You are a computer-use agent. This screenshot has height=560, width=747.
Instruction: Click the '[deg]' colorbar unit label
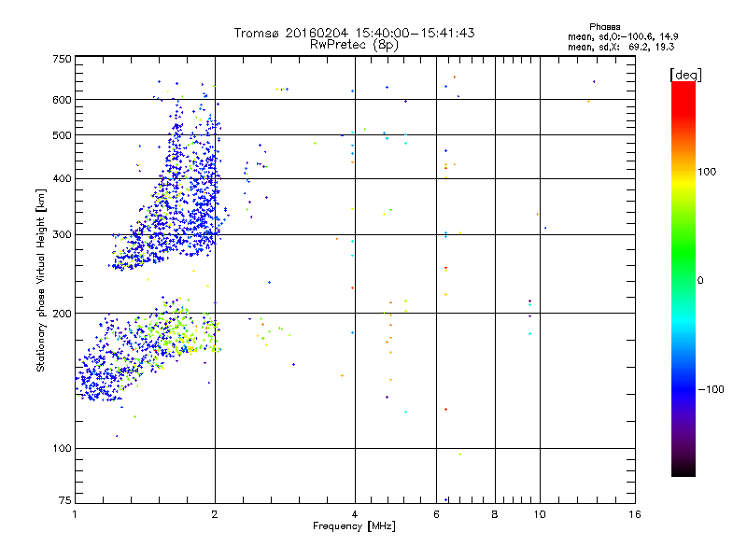(685, 75)
